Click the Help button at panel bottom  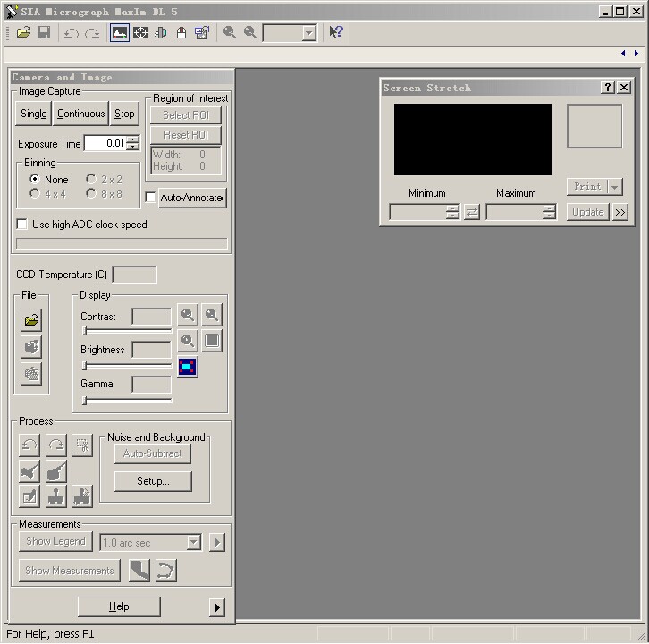[119, 606]
